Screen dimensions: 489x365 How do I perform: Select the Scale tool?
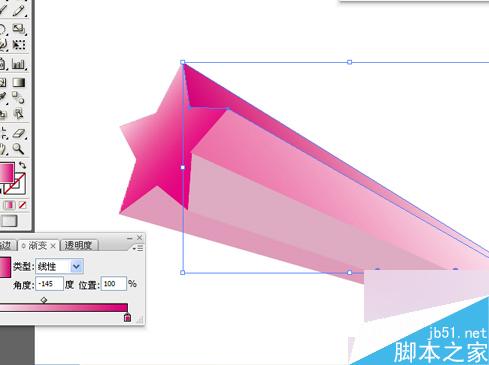click(19, 29)
